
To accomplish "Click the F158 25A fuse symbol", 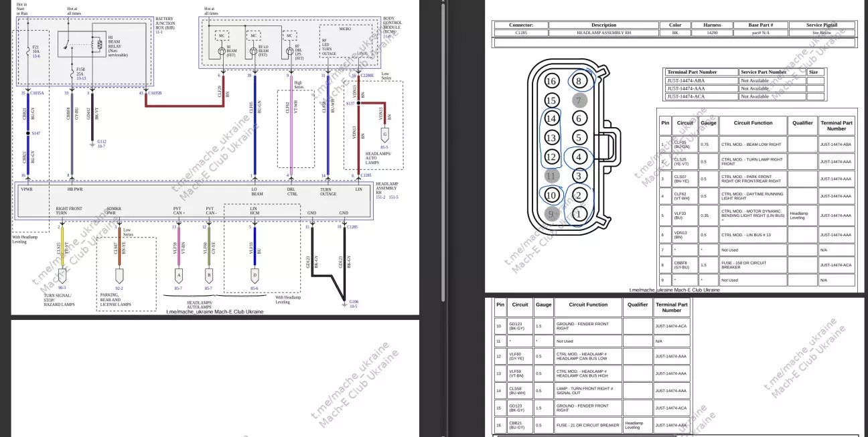I will point(72,69).
